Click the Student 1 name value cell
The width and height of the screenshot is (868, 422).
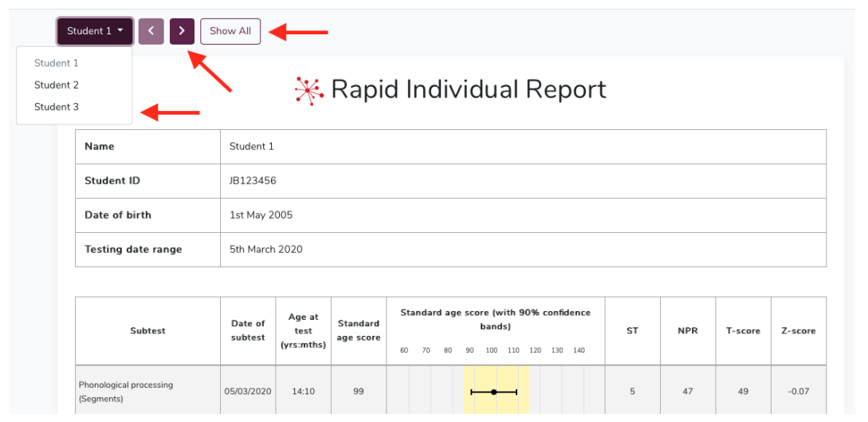click(523, 147)
